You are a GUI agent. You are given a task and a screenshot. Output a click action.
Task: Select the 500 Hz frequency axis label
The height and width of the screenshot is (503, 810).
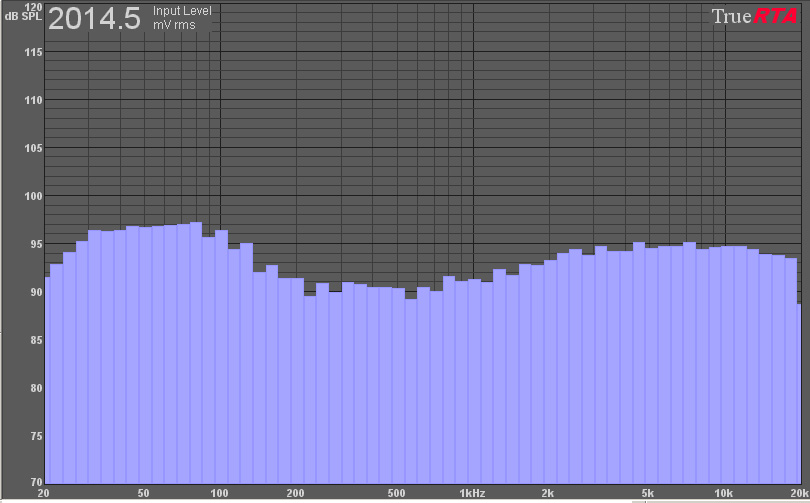point(396,493)
